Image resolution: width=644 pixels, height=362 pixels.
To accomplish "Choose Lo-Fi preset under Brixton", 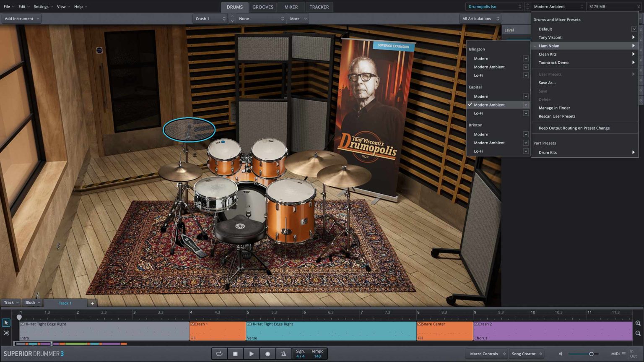I will (478, 151).
